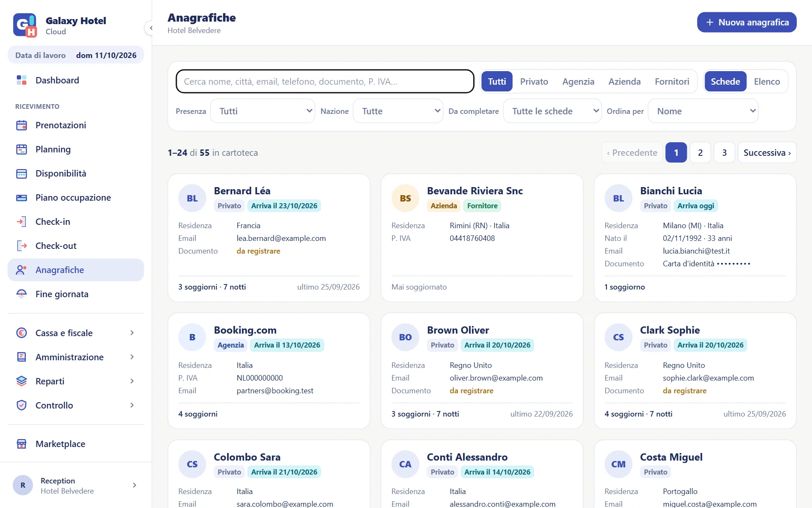812x508 pixels.
Task: Click the Nuova anagrafica button
Action: click(x=747, y=22)
